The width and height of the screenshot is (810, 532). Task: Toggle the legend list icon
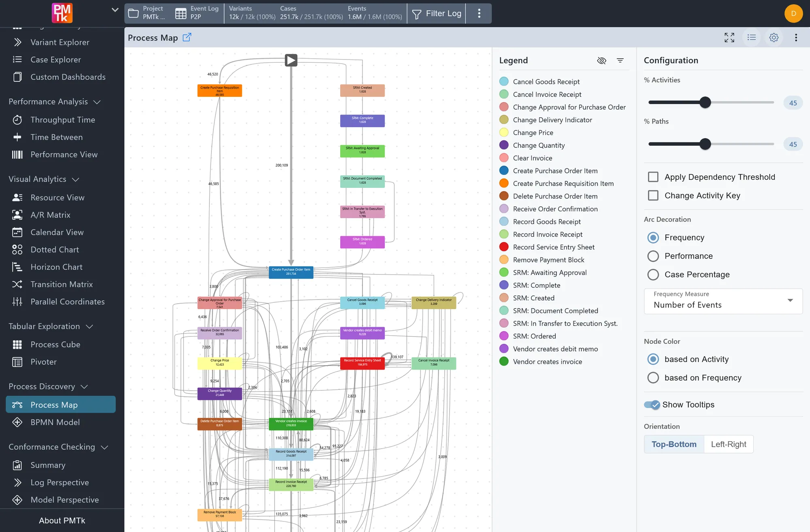(x=752, y=38)
